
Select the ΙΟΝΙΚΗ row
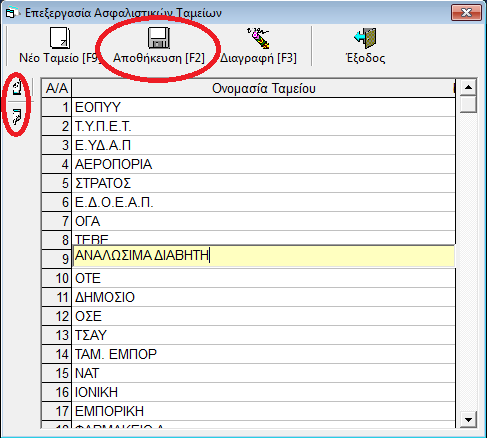[x=263, y=392]
